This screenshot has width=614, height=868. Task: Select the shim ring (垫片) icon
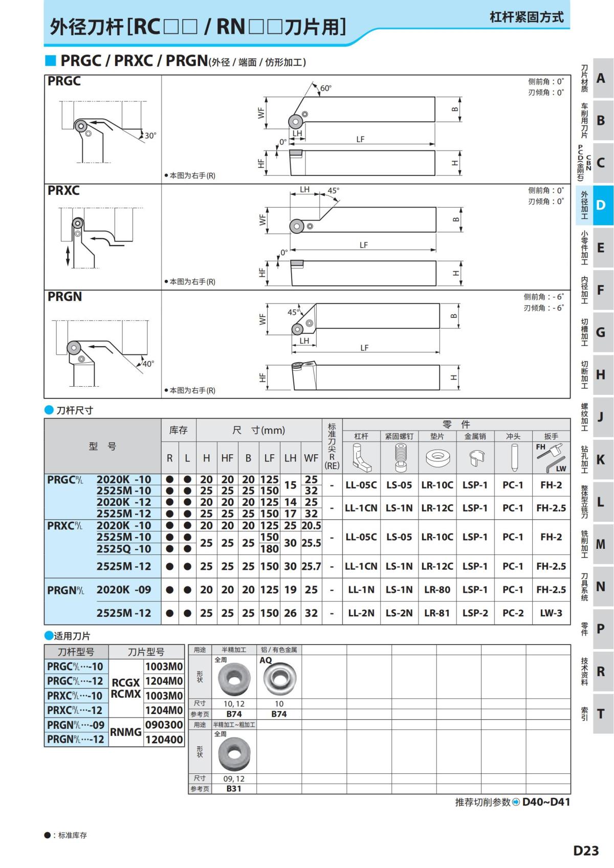(x=437, y=457)
